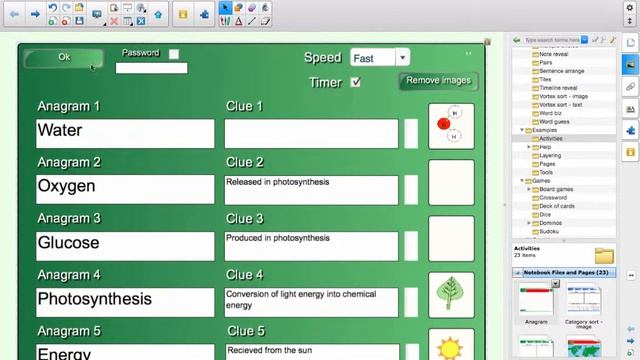This screenshot has width=640, height=360.
Task: Click the Ok button
Action: tap(64, 58)
